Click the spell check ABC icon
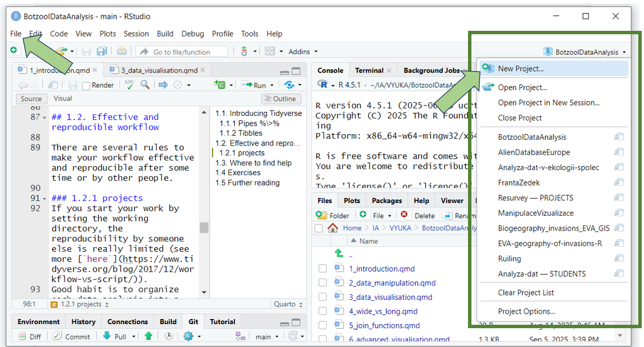This screenshot has width=644, height=347. click(130, 85)
